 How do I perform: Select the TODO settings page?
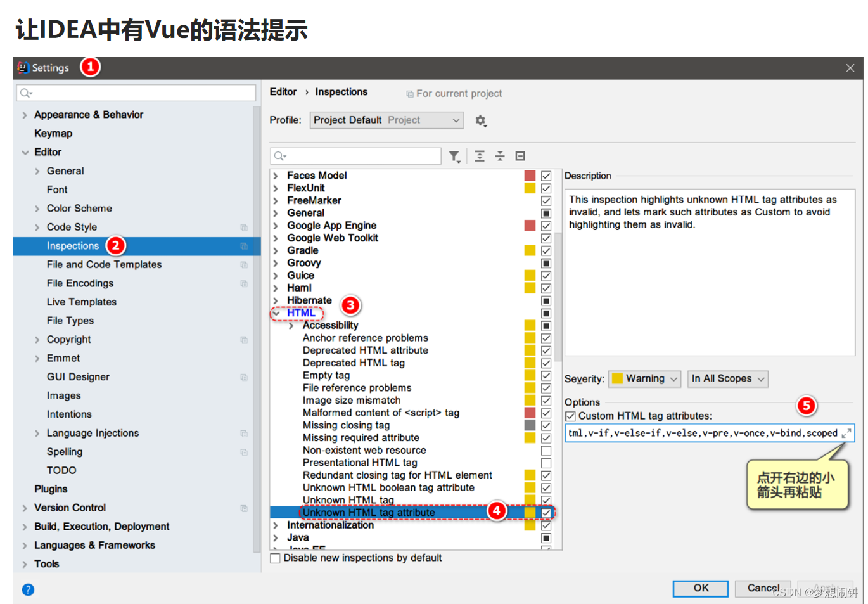click(61, 471)
